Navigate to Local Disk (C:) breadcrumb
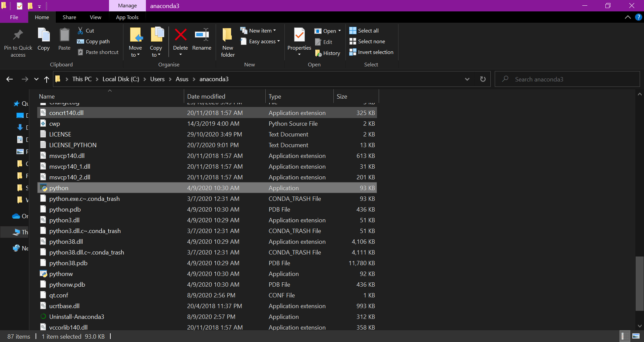644x342 pixels. (121, 79)
